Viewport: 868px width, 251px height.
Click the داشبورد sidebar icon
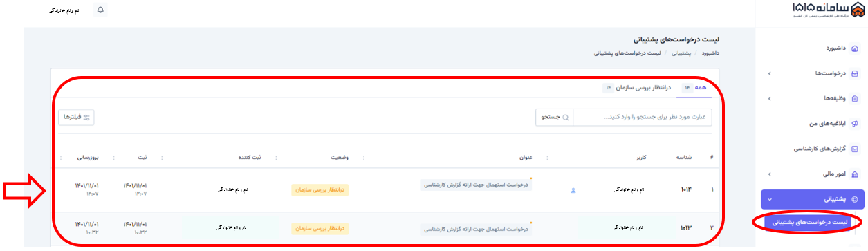pyautogui.click(x=854, y=48)
